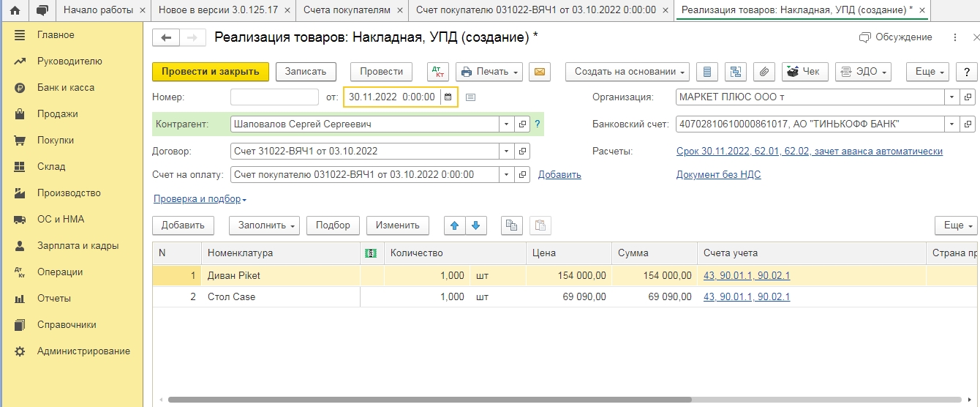Viewport: 980px width, 407px height.
Task: Expand Проверка и подбор link
Action: point(200,199)
